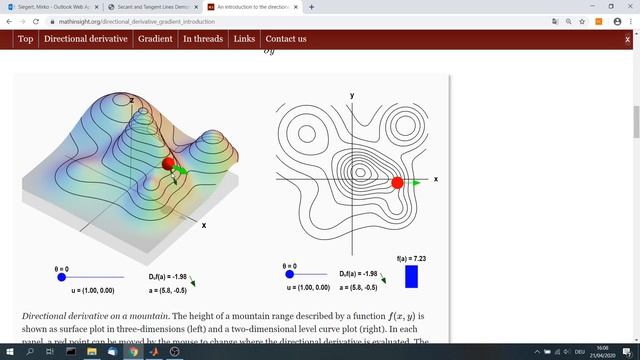Image resolution: width=640 pixels, height=360 pixels.
Task: Click the network icon in system tray
Action: pos(557,352)
